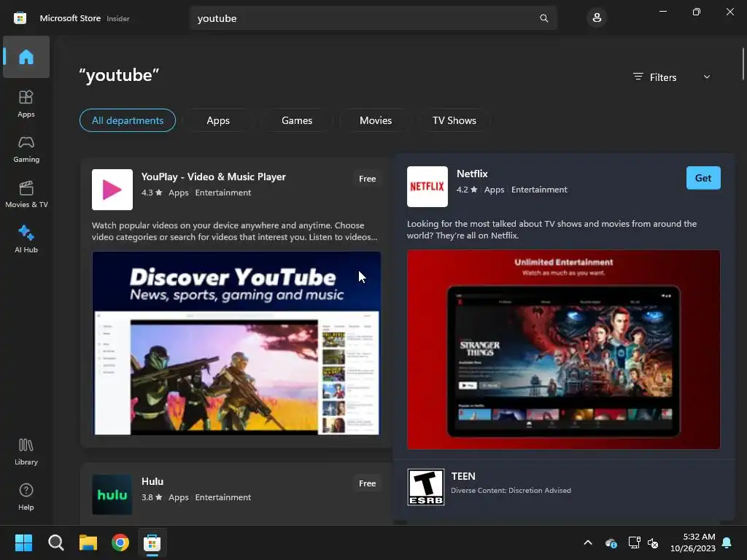Launch Google Chrome from taskbar
This screenshot has width=747, height=560.
pyautogui.click(x=120, y=542)
